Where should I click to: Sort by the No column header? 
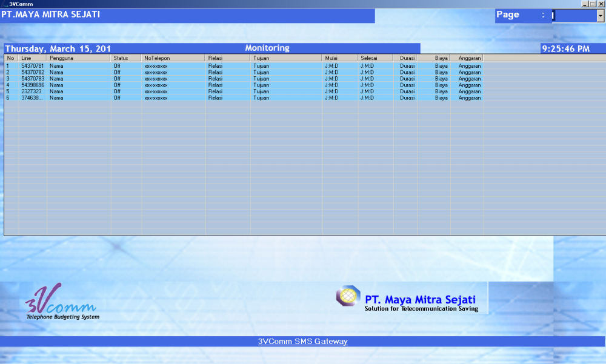click(11, 58)
